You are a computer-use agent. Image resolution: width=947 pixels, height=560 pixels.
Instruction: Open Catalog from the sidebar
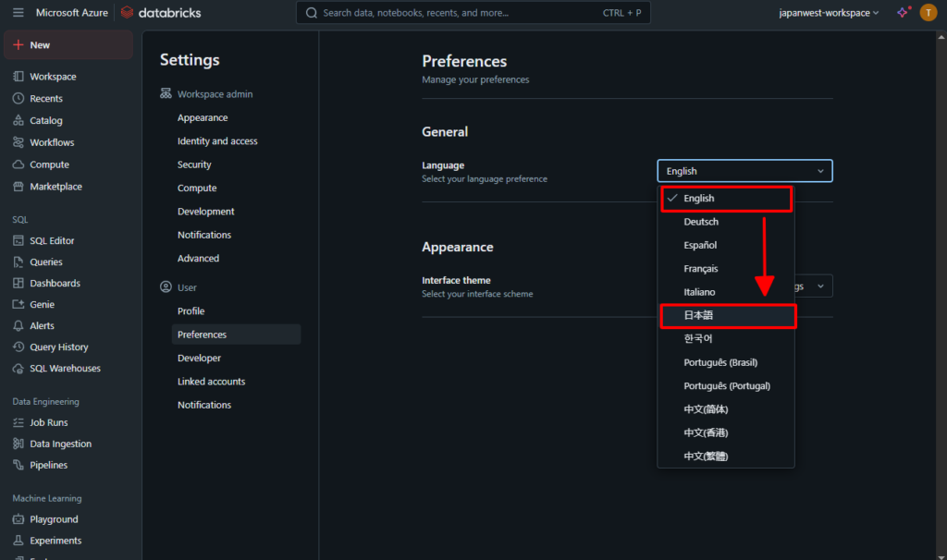45,120
